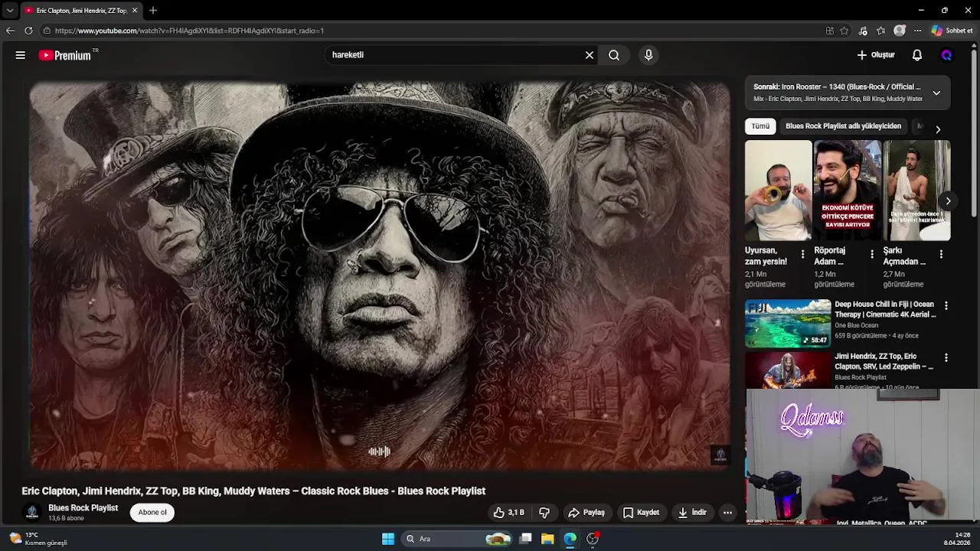Click the taskbar Ara search box
The width and height of the screenshot is (980, 551).
click(x=458, y=539)
